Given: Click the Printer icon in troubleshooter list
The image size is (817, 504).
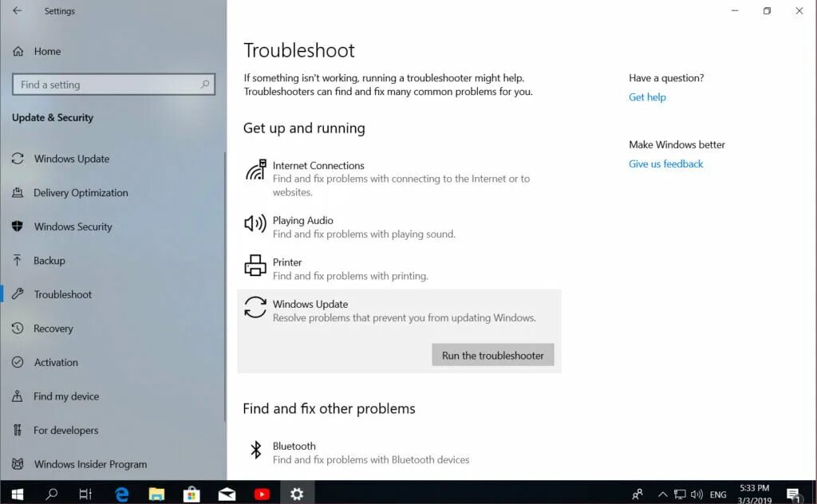Looking at the screenshot, I should click(x=255, y=265).
